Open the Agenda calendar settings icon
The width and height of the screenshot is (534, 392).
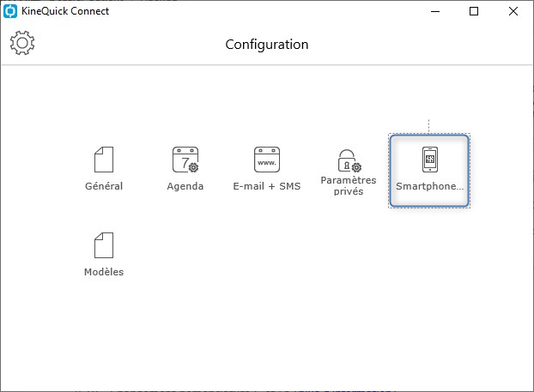tap(185, 160)
